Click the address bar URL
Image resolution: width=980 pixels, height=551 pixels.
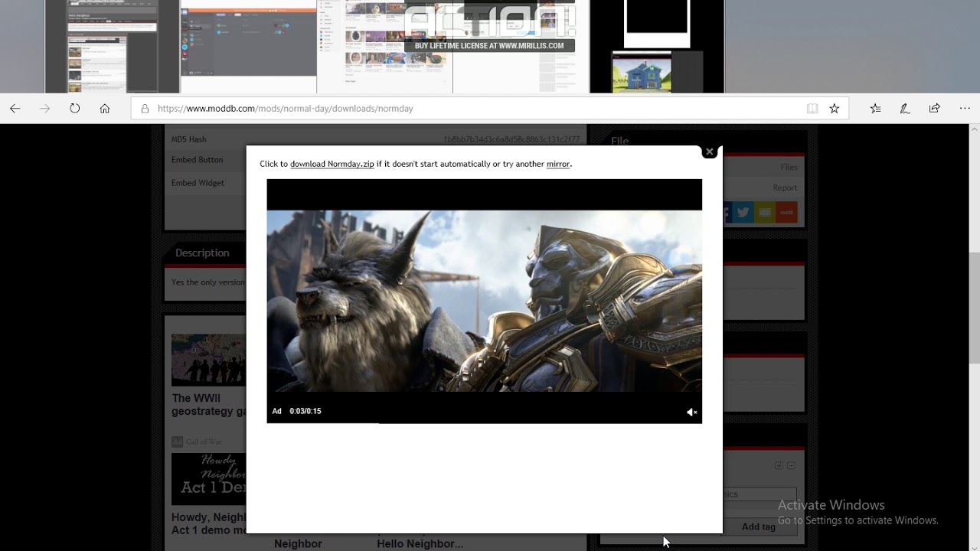click(x=286, y=109)
